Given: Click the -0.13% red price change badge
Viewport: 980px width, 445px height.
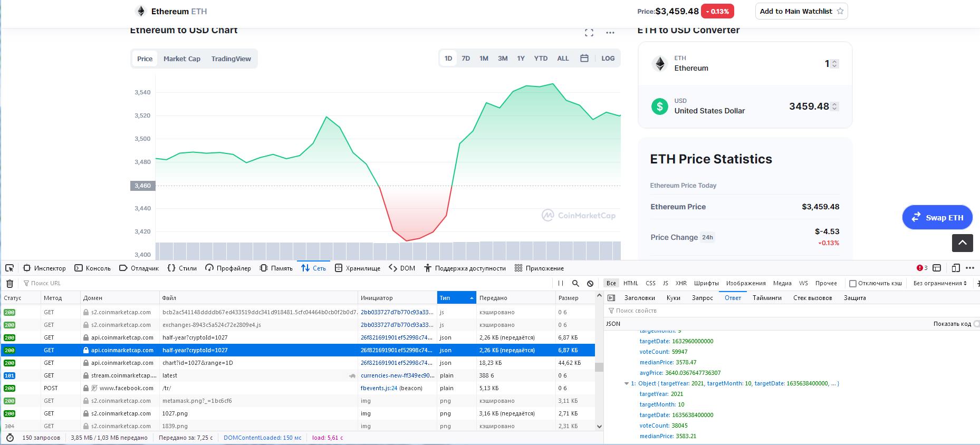Looking at the screenshot, I should pyautogui.click(x=717, y=11).
